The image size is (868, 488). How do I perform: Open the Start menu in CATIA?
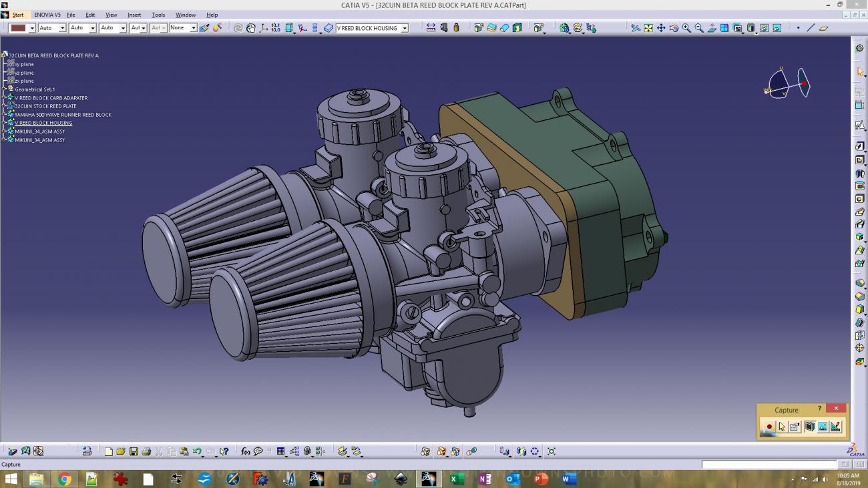[17, 15]
